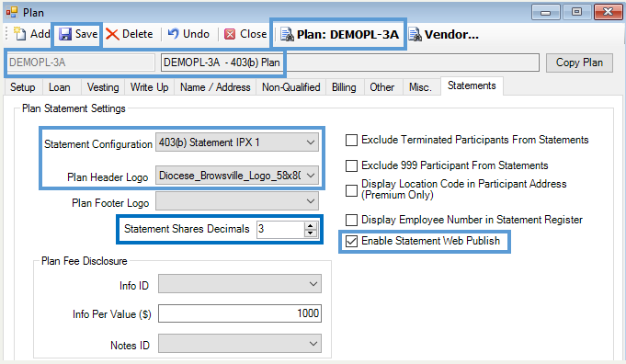Increase Statement Shares Decimals with up arrow
This screenshot has width=626, height=364.
point(310,225)
